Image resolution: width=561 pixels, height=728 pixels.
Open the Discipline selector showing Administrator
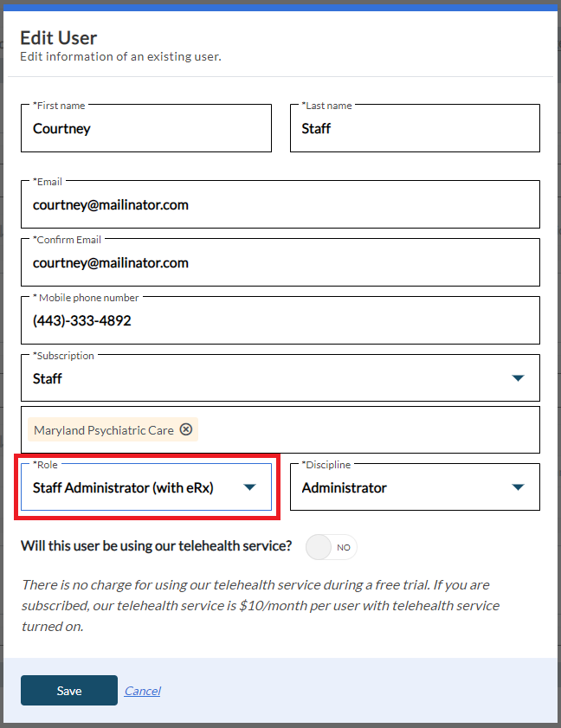(398, 487)
